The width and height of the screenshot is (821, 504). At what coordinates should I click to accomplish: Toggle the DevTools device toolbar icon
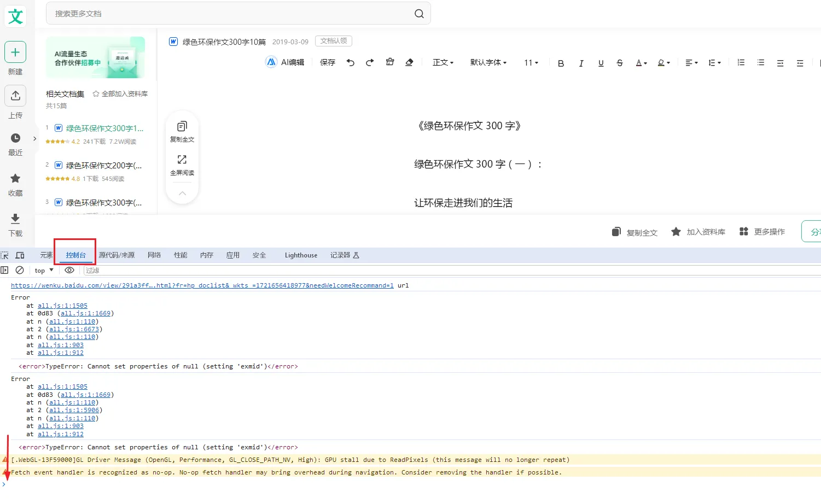20,255
